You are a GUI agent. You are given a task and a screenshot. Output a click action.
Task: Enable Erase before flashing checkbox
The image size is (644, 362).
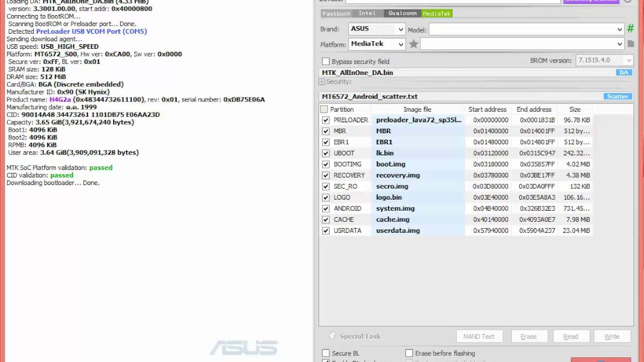(x=409, y=353)
